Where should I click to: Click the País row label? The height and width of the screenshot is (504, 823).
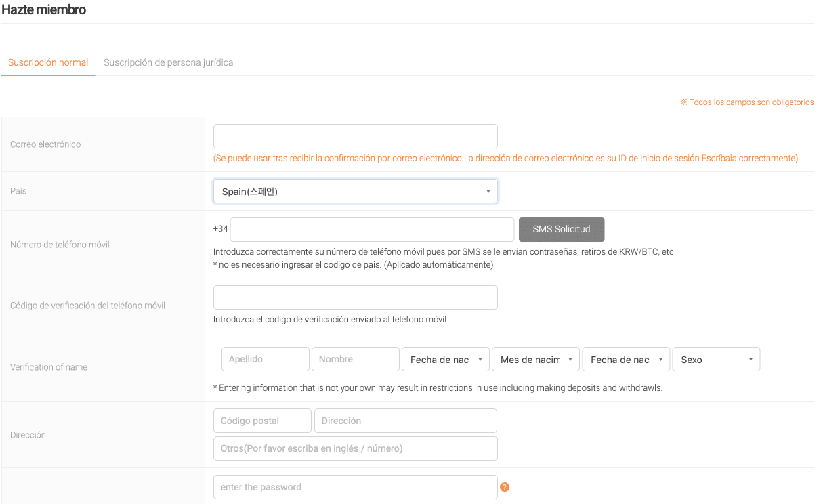tap(18, 191)
